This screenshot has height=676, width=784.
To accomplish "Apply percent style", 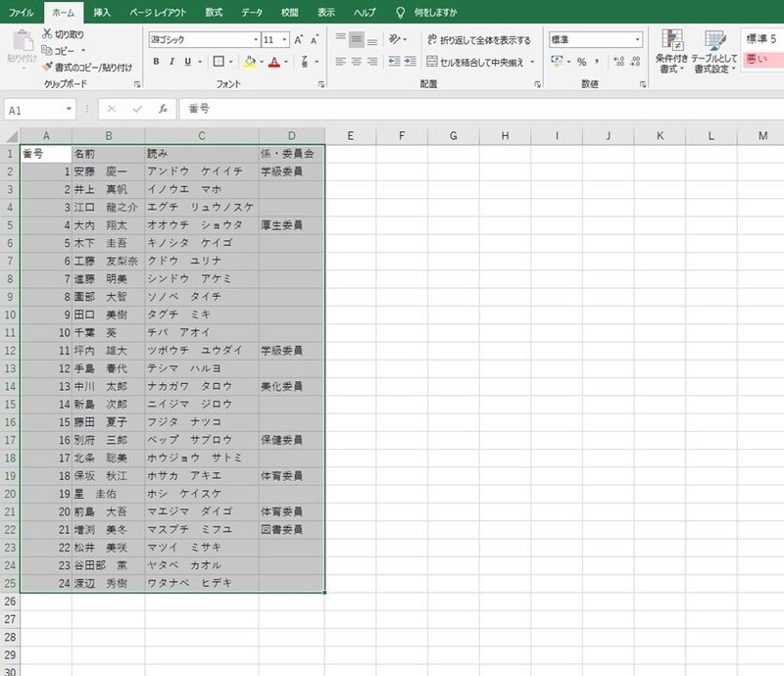I will 581,62.
